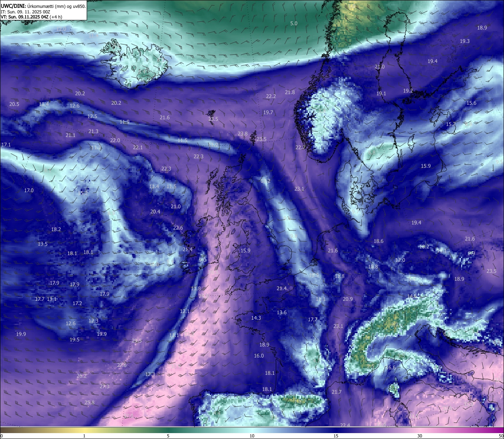Click the map value 19.7

tap(268, 112)
